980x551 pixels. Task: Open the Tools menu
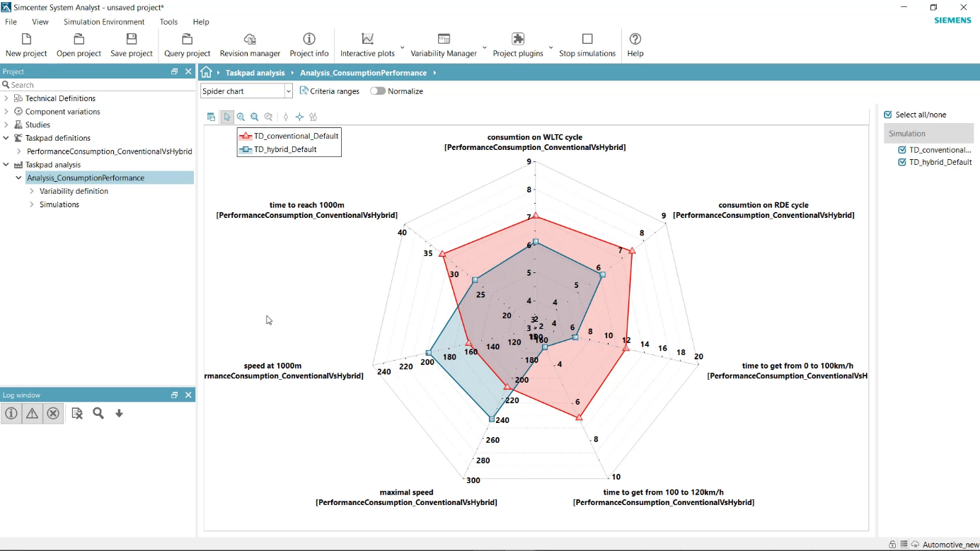pyautogui.click(x=168, y=22)
